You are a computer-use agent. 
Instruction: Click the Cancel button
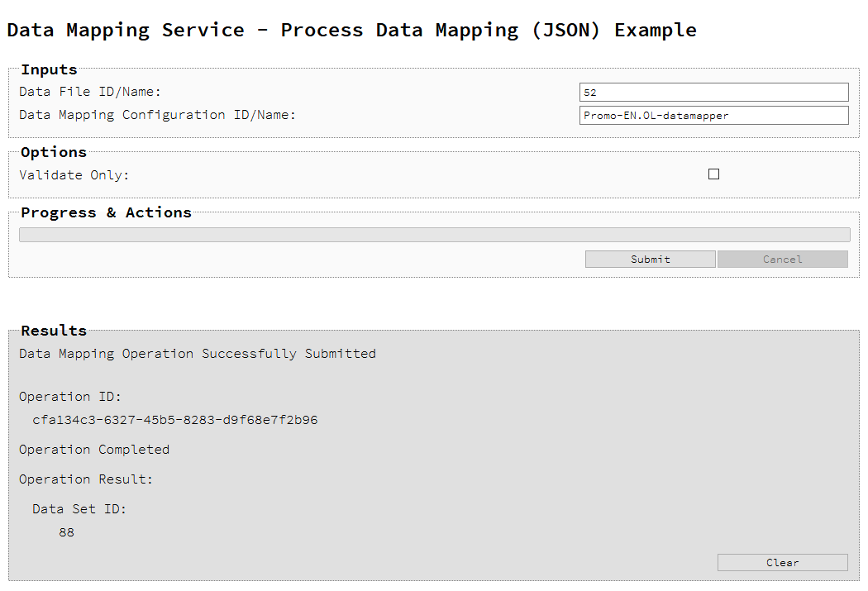tap(782, 259)
